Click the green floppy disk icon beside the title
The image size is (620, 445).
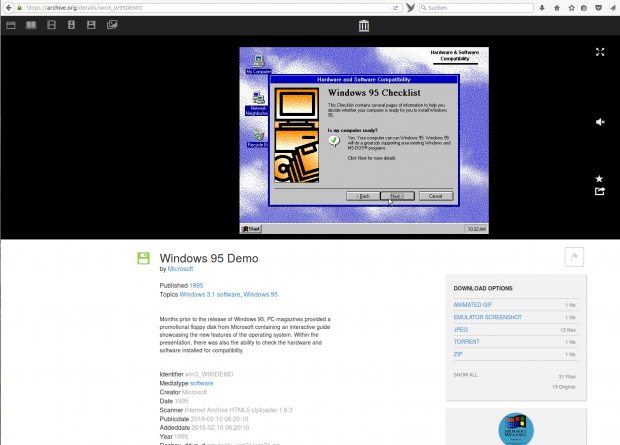pyautogui.click(x=143, y=258)
